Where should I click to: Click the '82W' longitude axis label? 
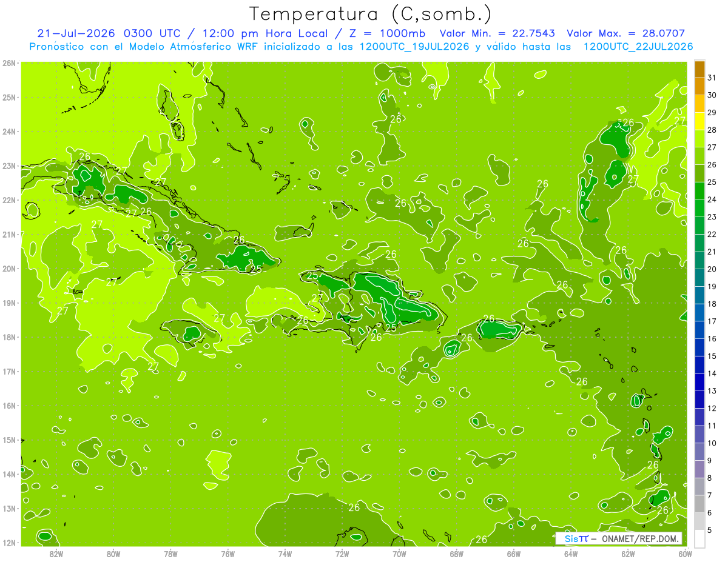(56, 554)
